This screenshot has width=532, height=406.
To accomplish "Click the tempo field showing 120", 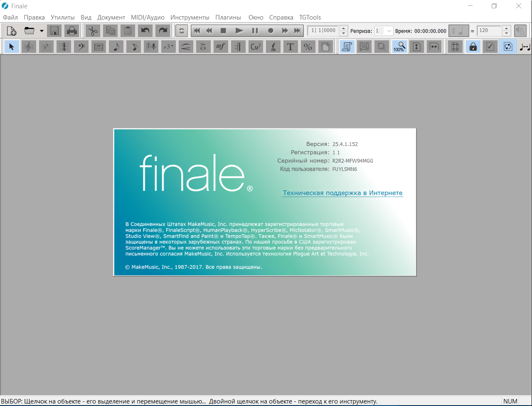I will [489, 30].
